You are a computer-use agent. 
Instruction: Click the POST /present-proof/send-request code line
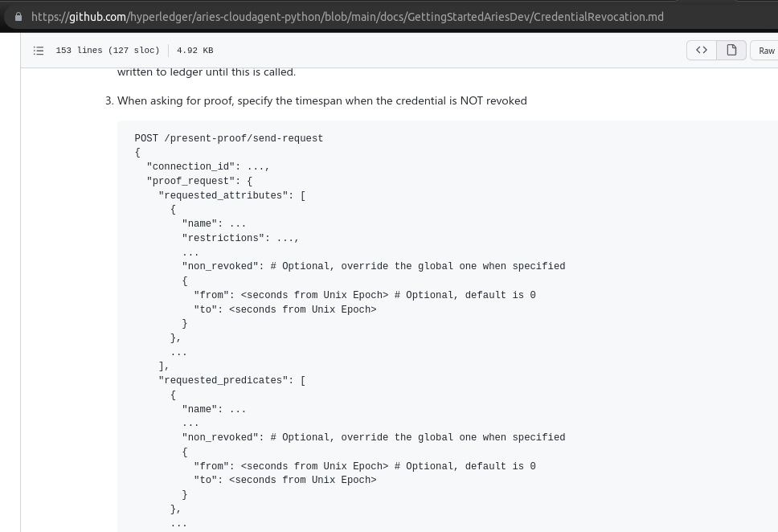229,138
